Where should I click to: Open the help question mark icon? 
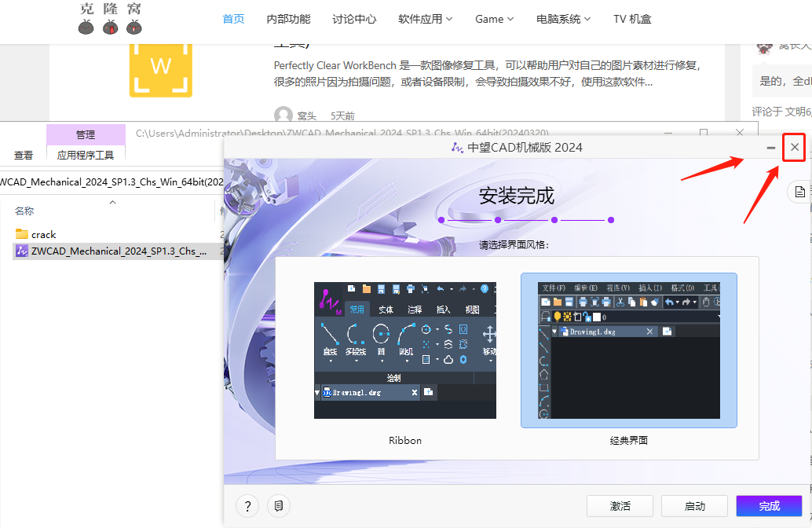[x=247, y=506]
